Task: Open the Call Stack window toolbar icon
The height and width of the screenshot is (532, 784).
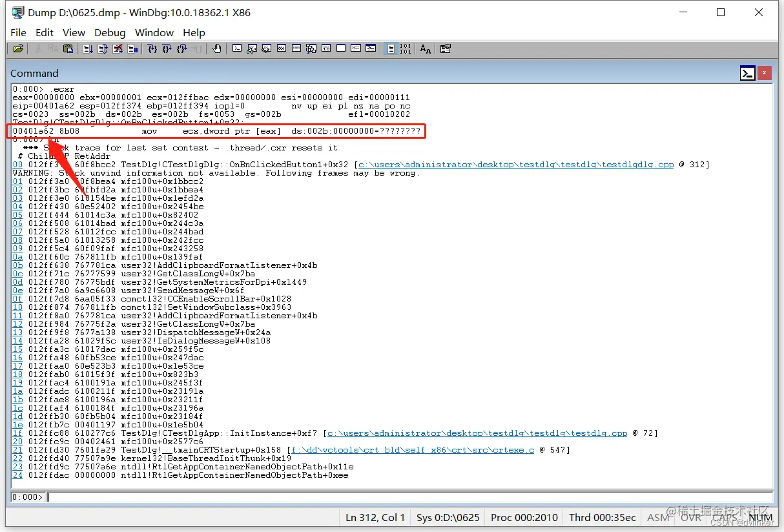Action: [311, 48]
